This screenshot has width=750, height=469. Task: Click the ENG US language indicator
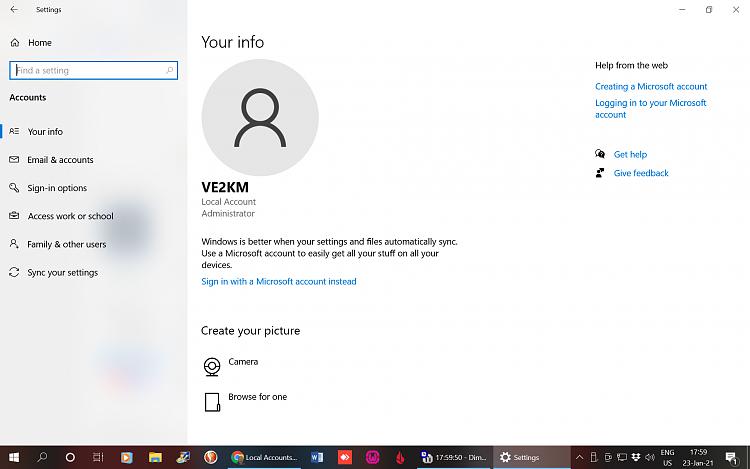pyautogui.click(x=667, y=458)
